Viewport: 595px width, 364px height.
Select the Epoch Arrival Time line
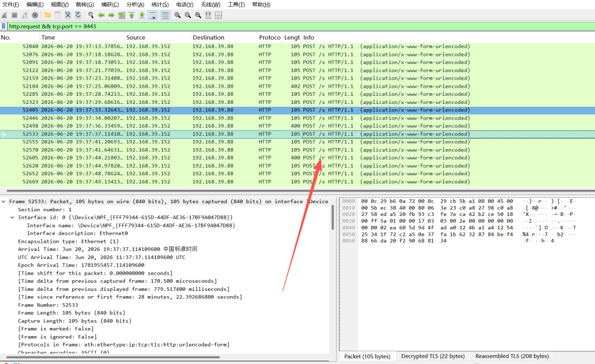point(81,265)
